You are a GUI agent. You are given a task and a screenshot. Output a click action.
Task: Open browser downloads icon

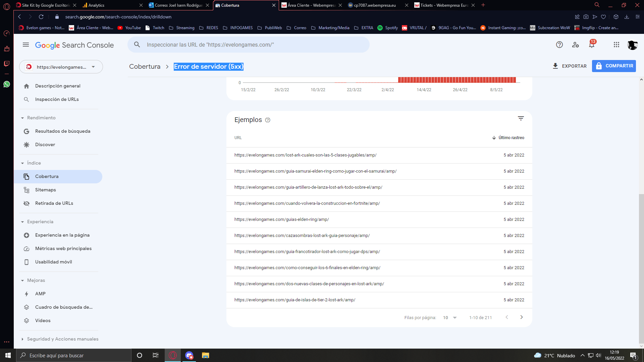click(x=627, y=17)
